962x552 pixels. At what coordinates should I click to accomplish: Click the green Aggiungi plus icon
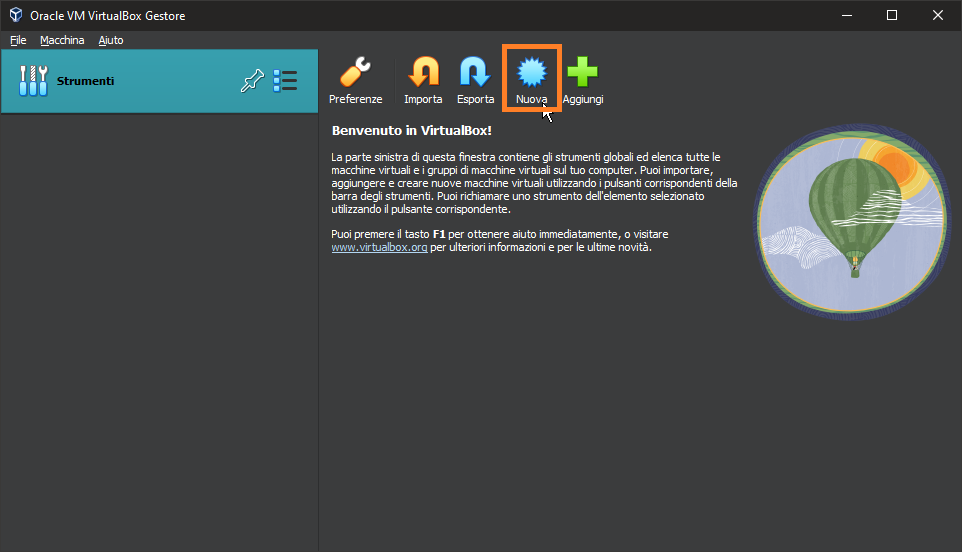click(x=582, y=72)
